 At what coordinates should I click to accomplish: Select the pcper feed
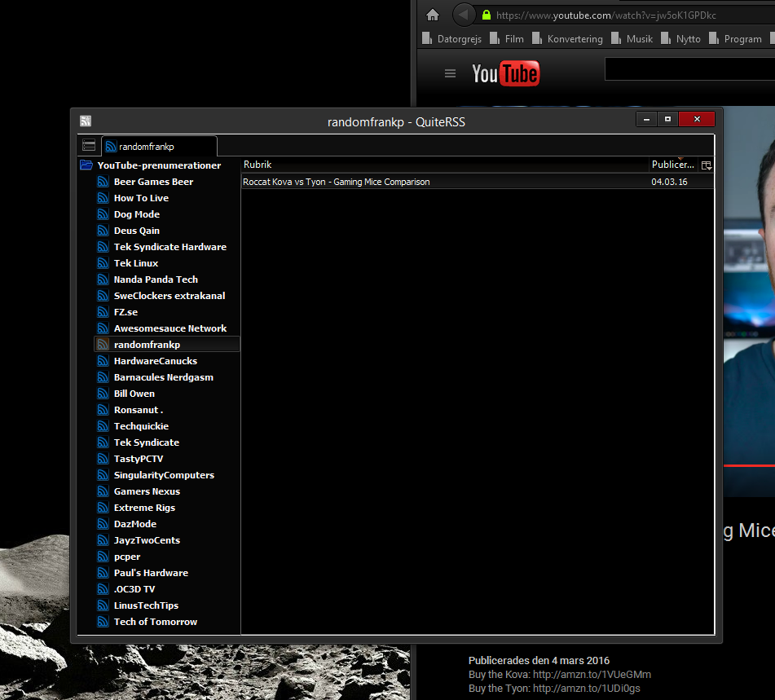(x=127, y=557)
